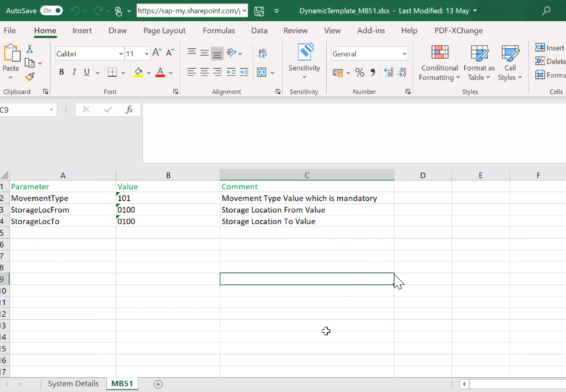Screen dimensions: 566x392
Task: Click Decrease Indent icon
Action: 231,72
